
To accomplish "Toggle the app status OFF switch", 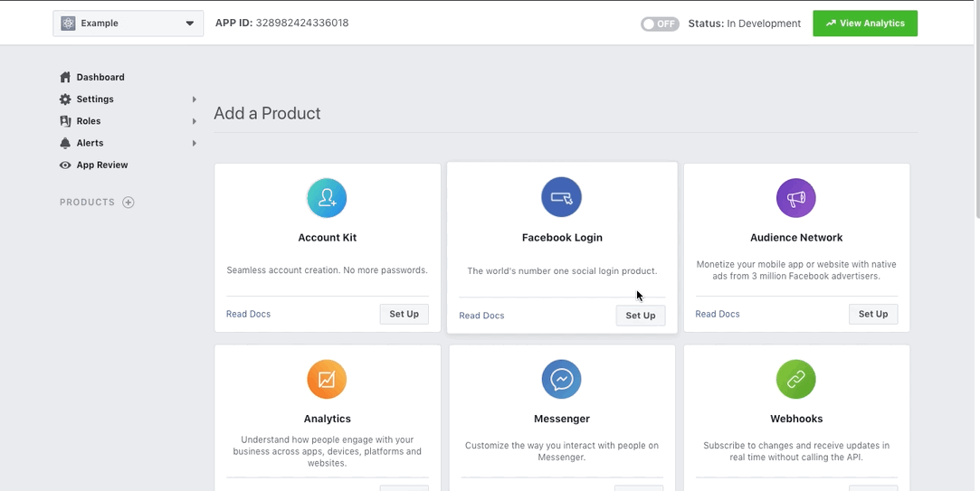I will [x=660, y=24].
